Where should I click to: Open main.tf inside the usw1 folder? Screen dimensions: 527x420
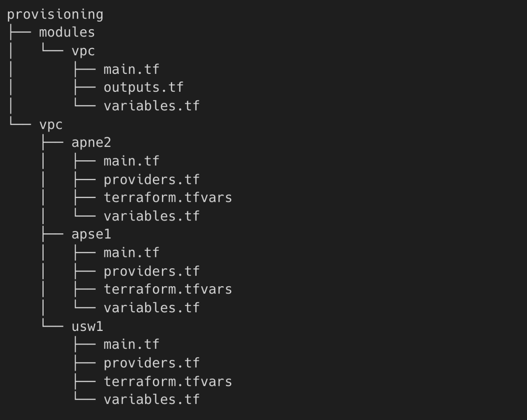tap(131, 345)
